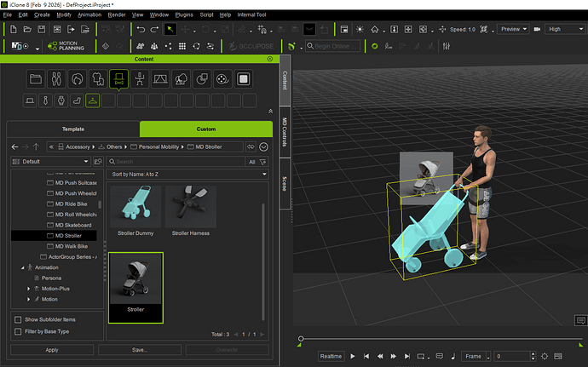Click the watch subcategory icon
The image size is (588, 367).
[x=61, y=100]
